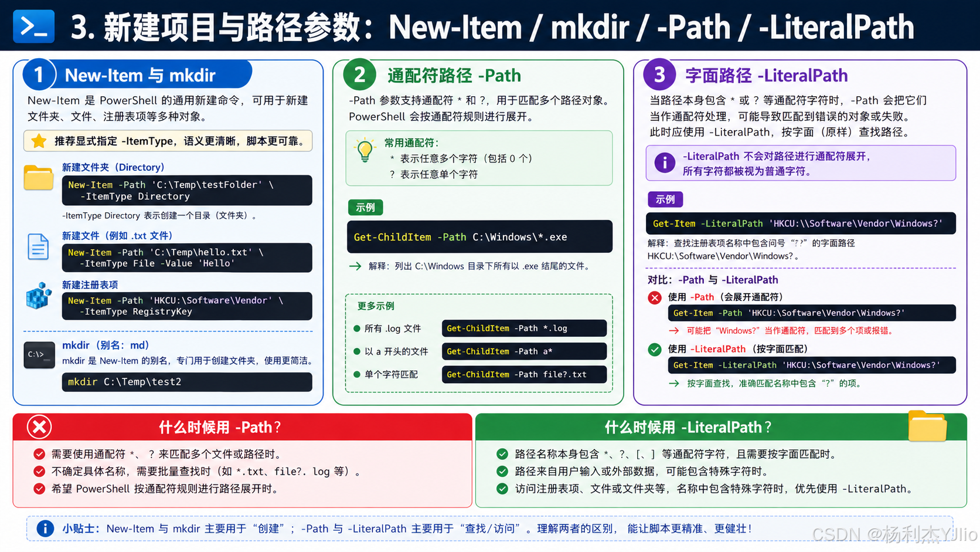
Task: Click the New-Item hello.txt File code block
Action: coord(187,258)
